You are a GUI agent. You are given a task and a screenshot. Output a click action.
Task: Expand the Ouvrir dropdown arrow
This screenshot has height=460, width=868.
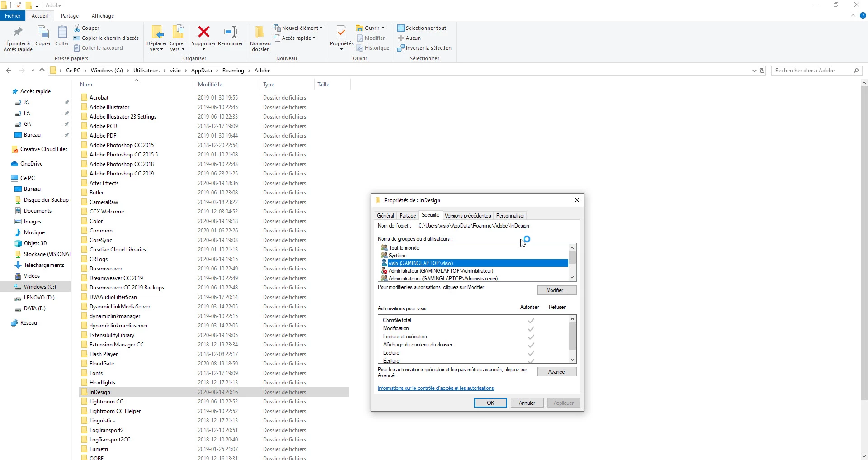[x=382, y=28]
